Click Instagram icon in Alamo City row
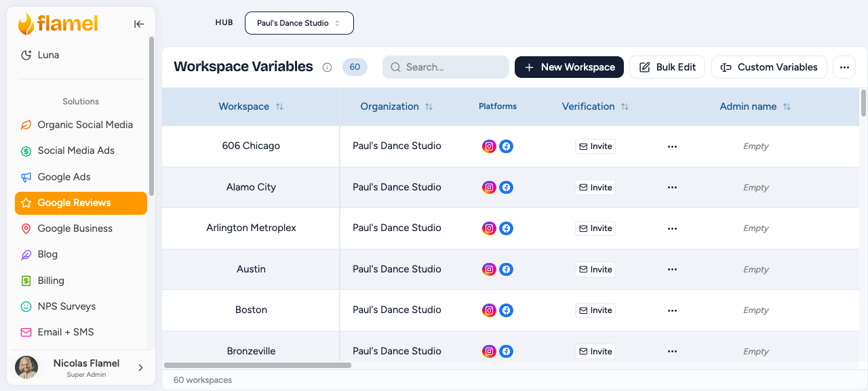This screenshot has width=868, height=391. pos(489,188)
